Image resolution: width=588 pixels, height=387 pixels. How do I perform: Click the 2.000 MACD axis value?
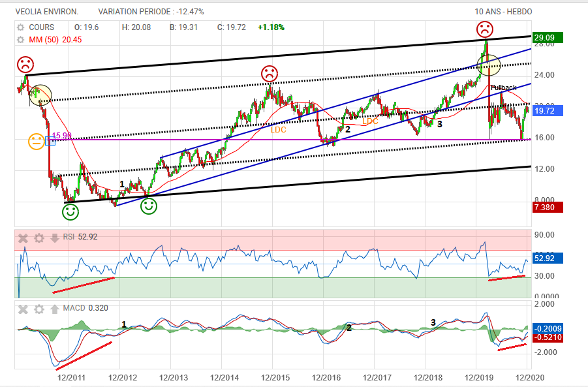pos(544,303)
